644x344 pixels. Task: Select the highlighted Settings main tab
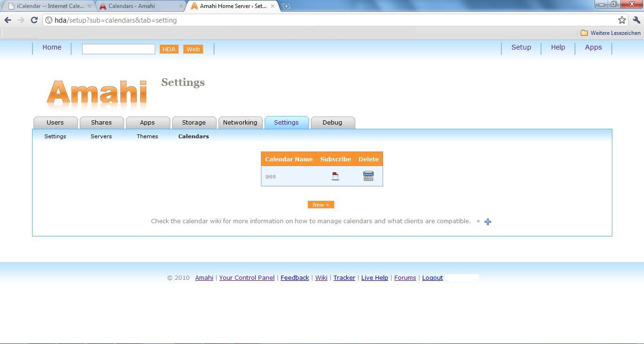(x=286, y=123)
